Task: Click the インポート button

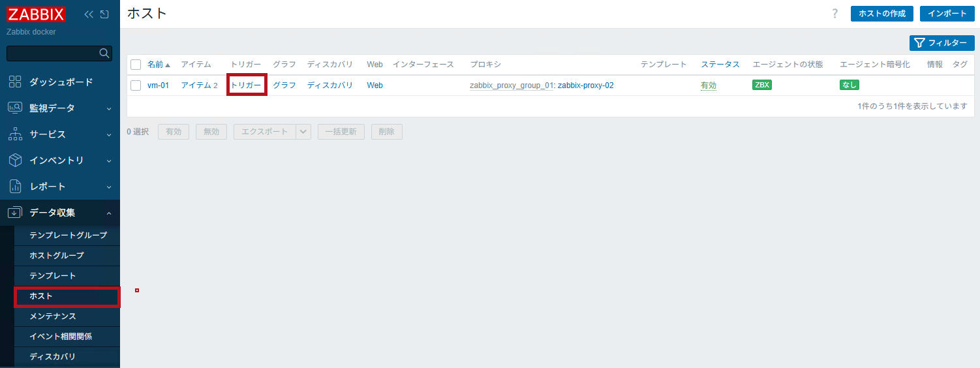Action: [x=947, y=14]
